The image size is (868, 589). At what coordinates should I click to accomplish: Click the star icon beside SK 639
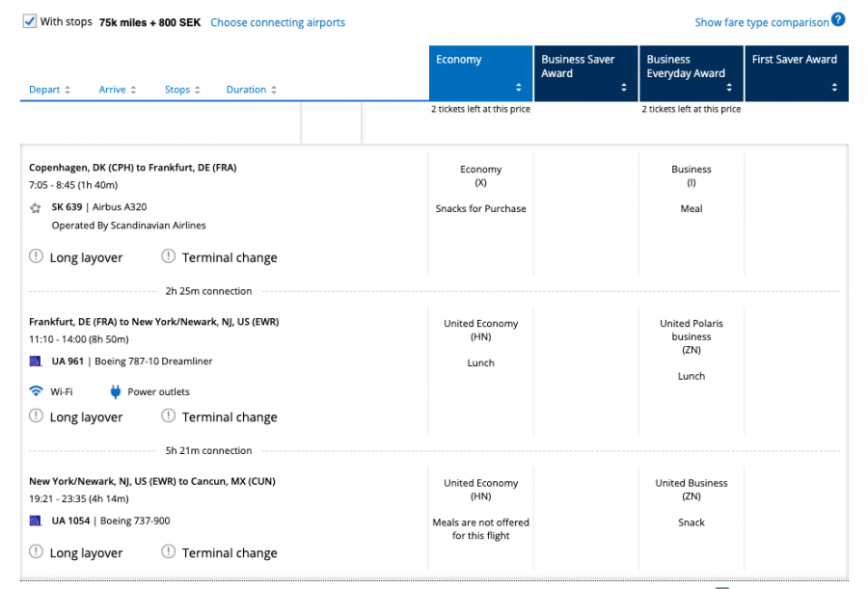(x=36, y=207)
